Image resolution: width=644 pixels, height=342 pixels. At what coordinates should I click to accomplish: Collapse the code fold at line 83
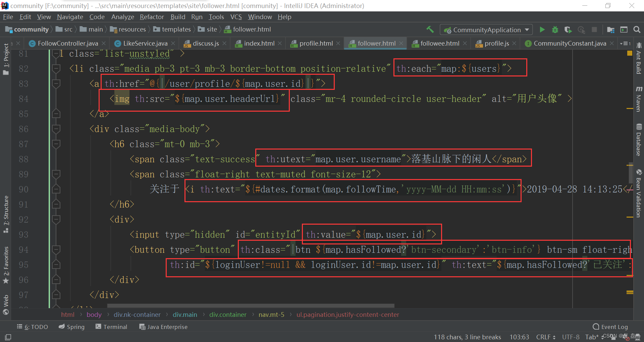(x=56, y=83)
